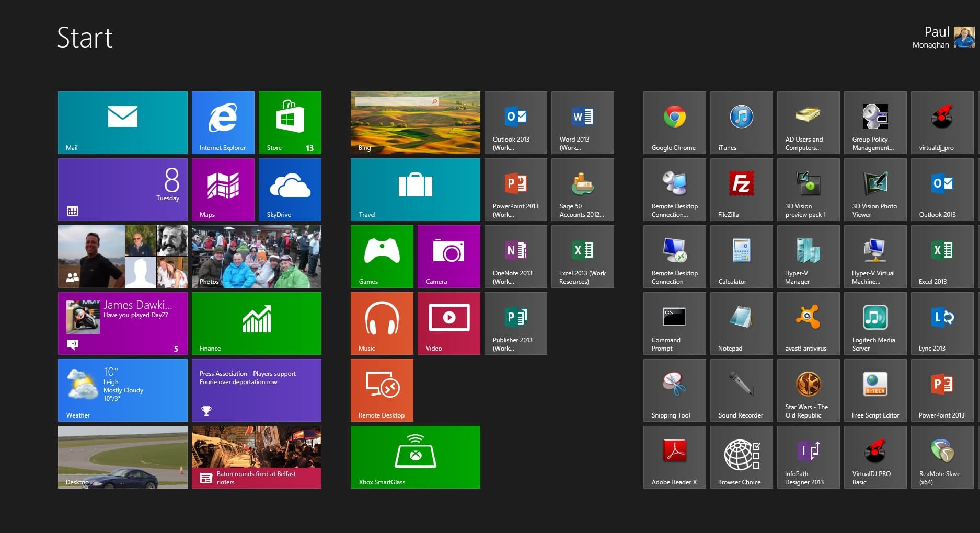The height and width of the screenshot is (533, 980).
Task: Launch iTunes
Action: coord(742,123)
